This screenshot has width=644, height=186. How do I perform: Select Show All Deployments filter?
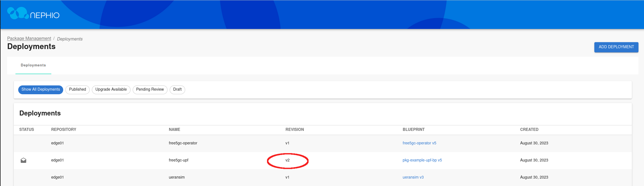coord(41,90)
